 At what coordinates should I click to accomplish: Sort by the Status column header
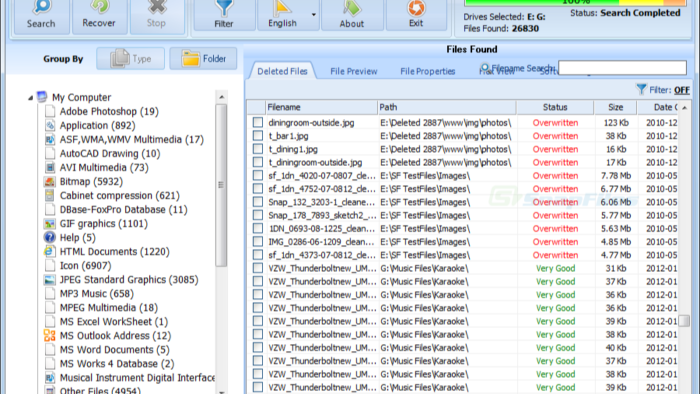coord(555,107)
